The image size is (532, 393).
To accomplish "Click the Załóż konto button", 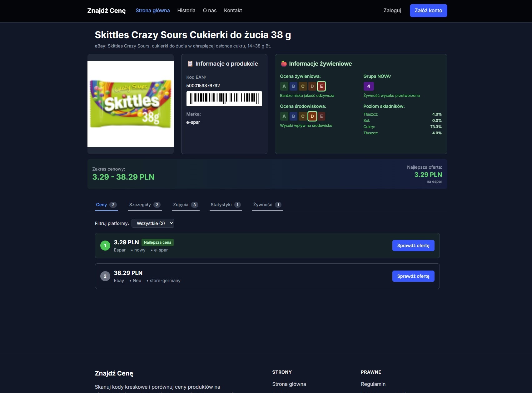I will [428, 10].
